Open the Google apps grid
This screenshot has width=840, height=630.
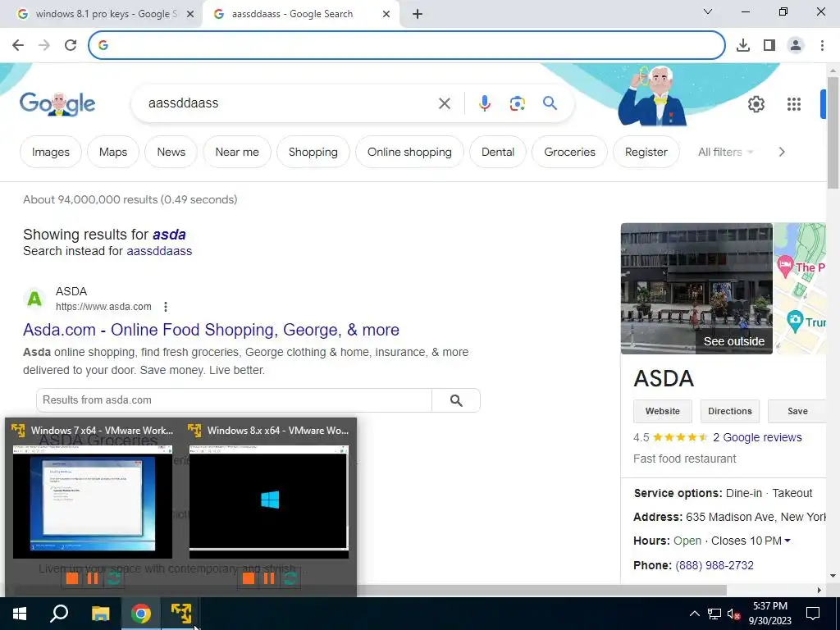point(794,104)
